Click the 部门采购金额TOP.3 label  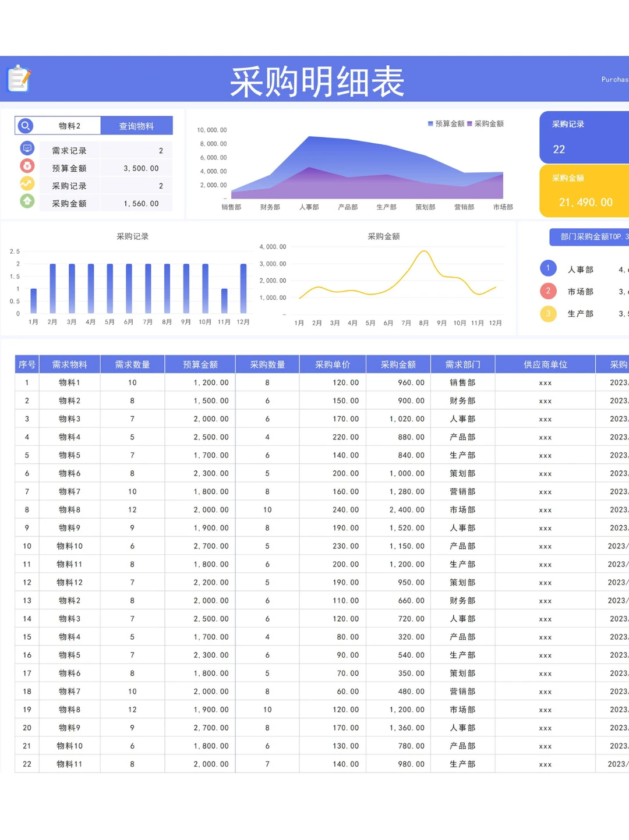click(x=594, y=236)
